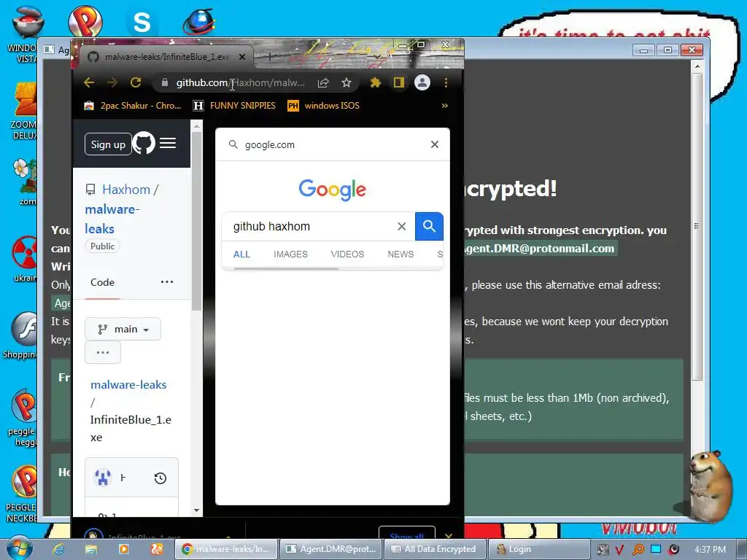Viewport: 747px width, 560px height.
Task: Click the GitHub page vertical scrollbar
Action: 196,222
